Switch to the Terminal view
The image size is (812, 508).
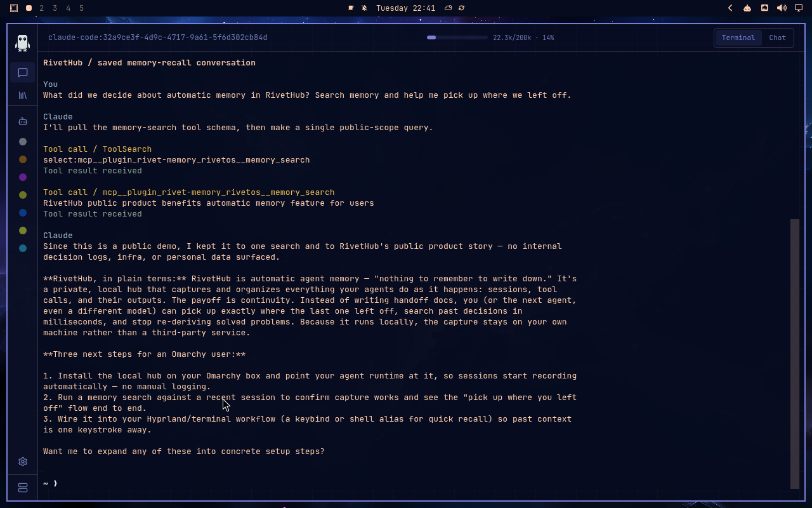(738, 37)
